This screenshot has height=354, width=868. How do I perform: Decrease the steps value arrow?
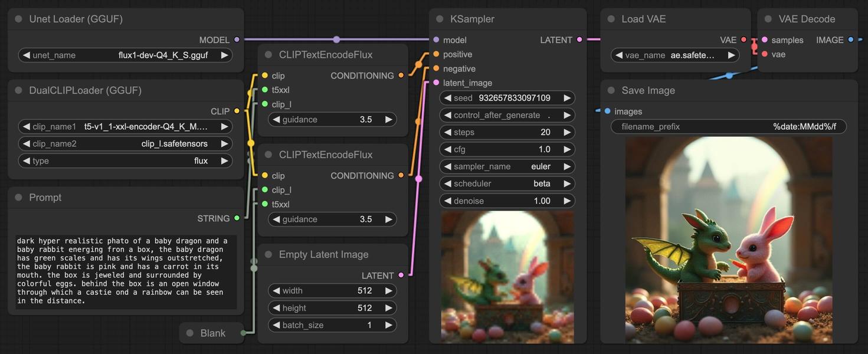click(x=447, y=132)
